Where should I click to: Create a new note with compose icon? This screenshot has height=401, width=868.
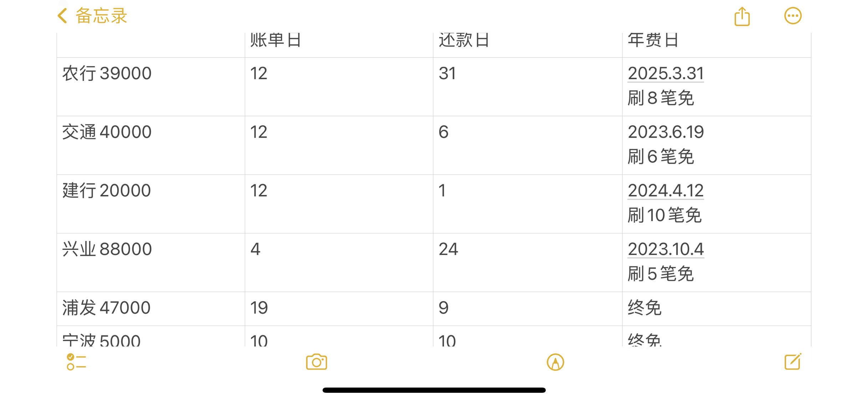tap(793, 361)
